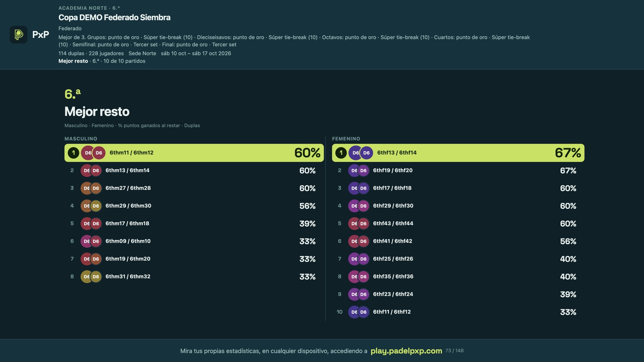644x362 pixels.
Task: Click the avatar pair for 6thm17 / 6thm18
Action: tap(91, 224)
